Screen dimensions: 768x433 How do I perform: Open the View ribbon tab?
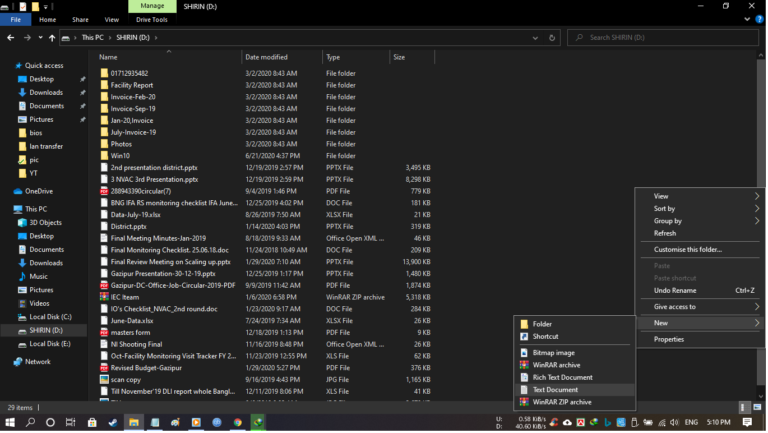click(x=112, y=20)
